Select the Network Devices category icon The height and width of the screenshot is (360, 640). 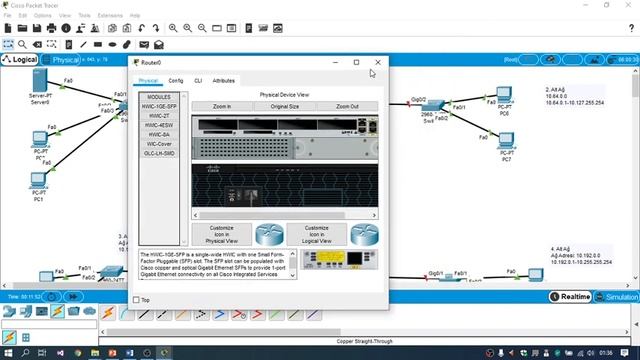9,311
